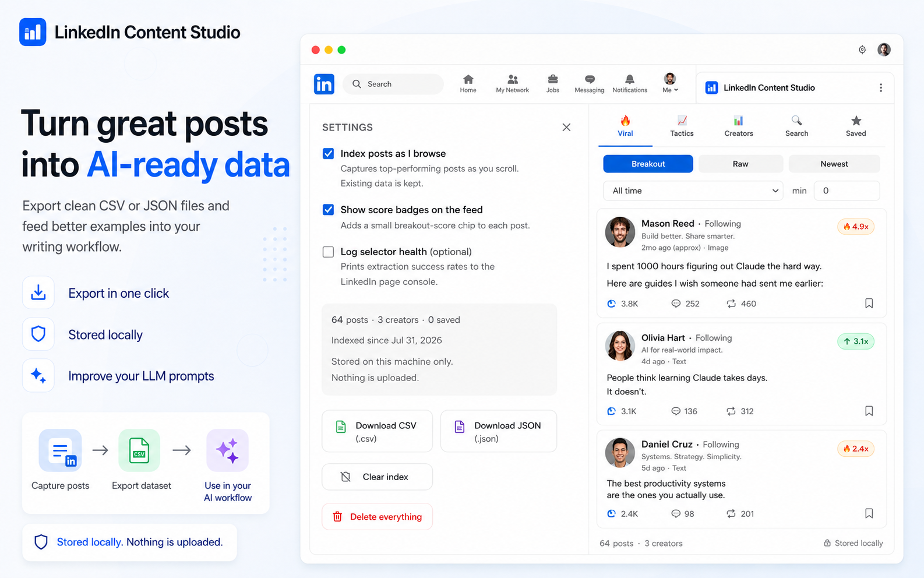Click the Clear index button
The height and width of the screenshot is (578, 924).
378,477
